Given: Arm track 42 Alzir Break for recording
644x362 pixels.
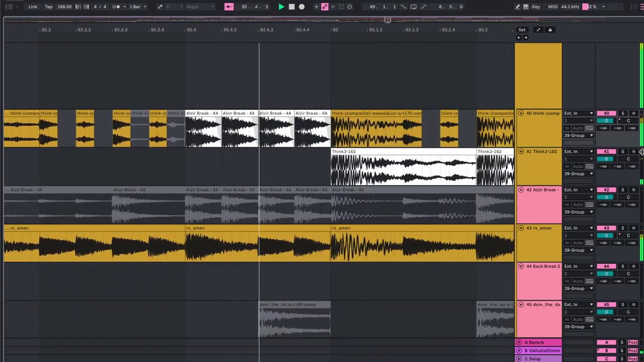Looking at the screenshot, I should pyautogui.click(x=633, y=190).
